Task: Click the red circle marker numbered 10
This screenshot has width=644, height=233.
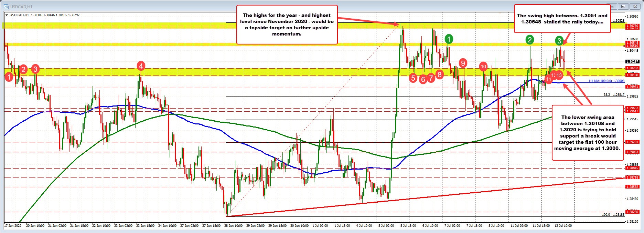Action: pos(483,67)
